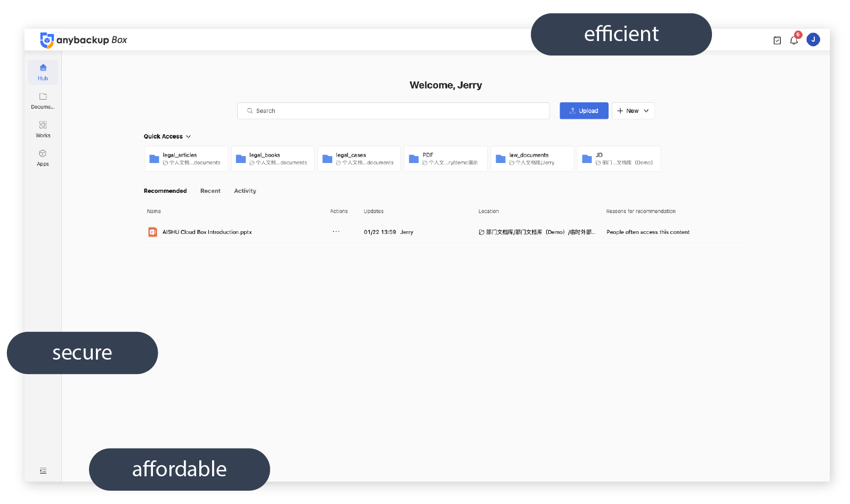Viewport: 850px width, 504px height.
Task: Click folder icon of law_documents
Action: [500, 159]
